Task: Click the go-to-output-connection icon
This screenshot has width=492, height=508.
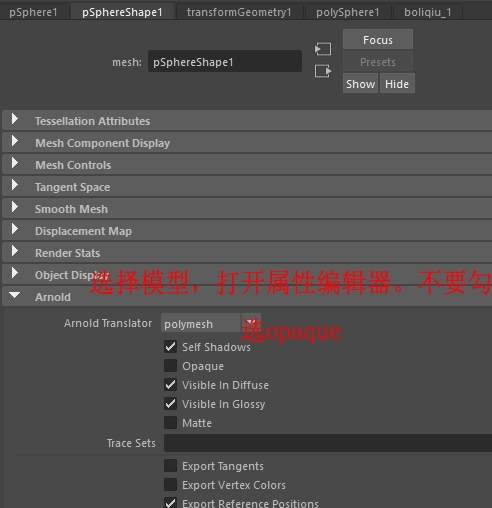Action: coord(323,71)
